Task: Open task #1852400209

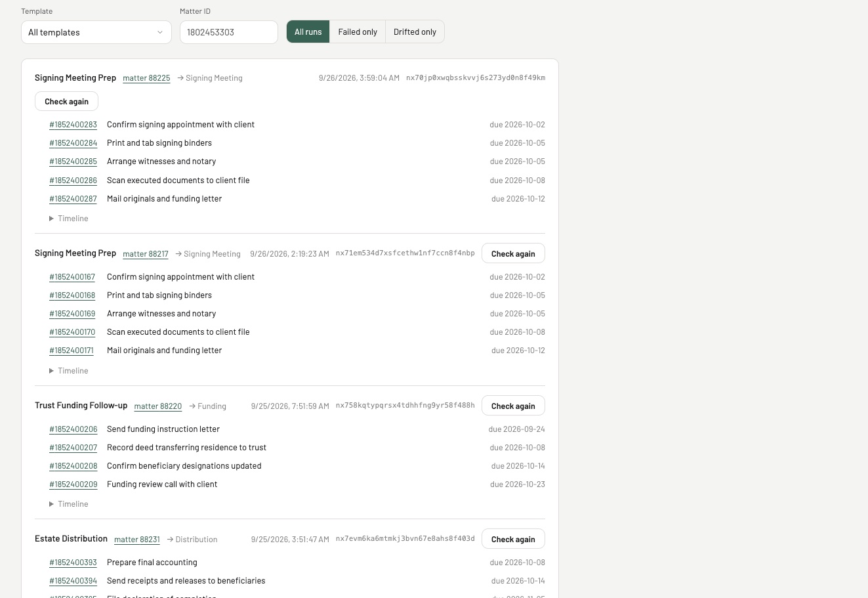Action: coord(73,484)
